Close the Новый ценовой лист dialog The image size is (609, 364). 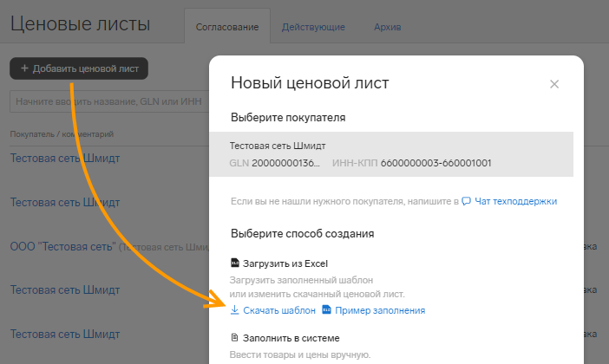554,84
